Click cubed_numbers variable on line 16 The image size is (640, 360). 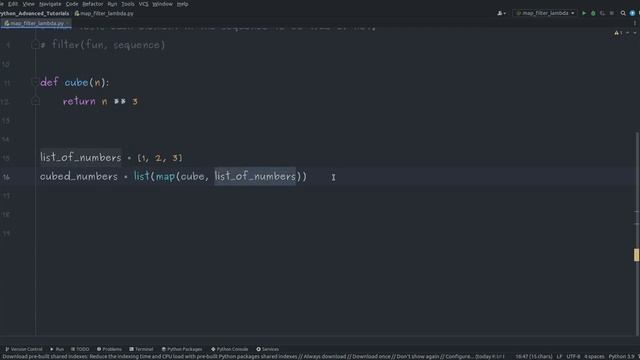pyautogui.click(x=79, y=176)
